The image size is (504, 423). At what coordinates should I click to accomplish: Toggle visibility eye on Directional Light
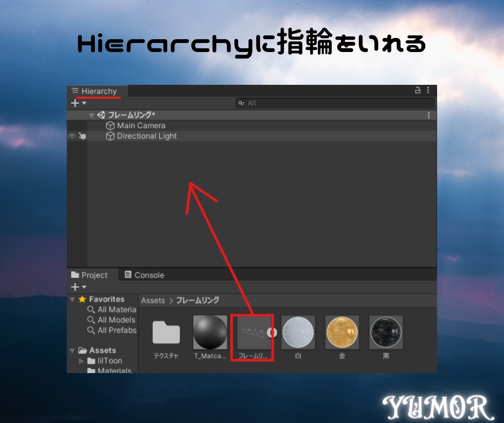coord(71,136)
